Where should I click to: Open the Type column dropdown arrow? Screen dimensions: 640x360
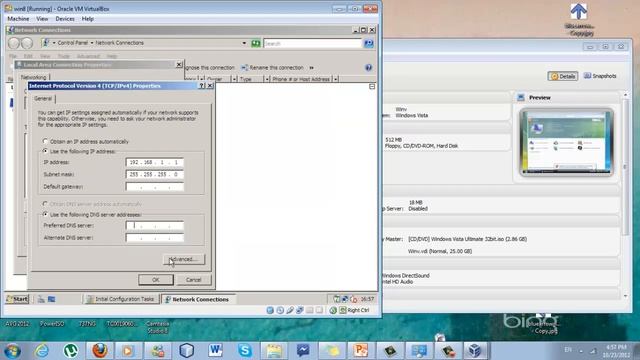267,79
